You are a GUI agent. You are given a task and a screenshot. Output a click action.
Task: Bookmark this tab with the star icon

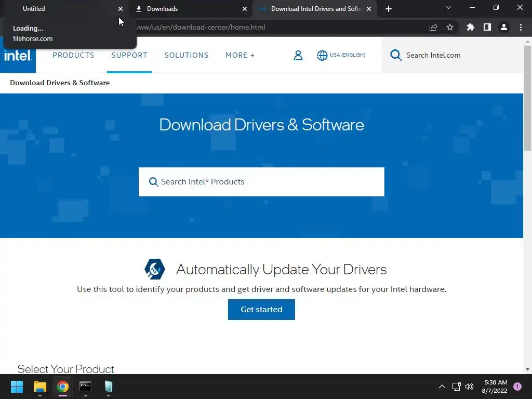pyautogui.click(x=450, y=28)
